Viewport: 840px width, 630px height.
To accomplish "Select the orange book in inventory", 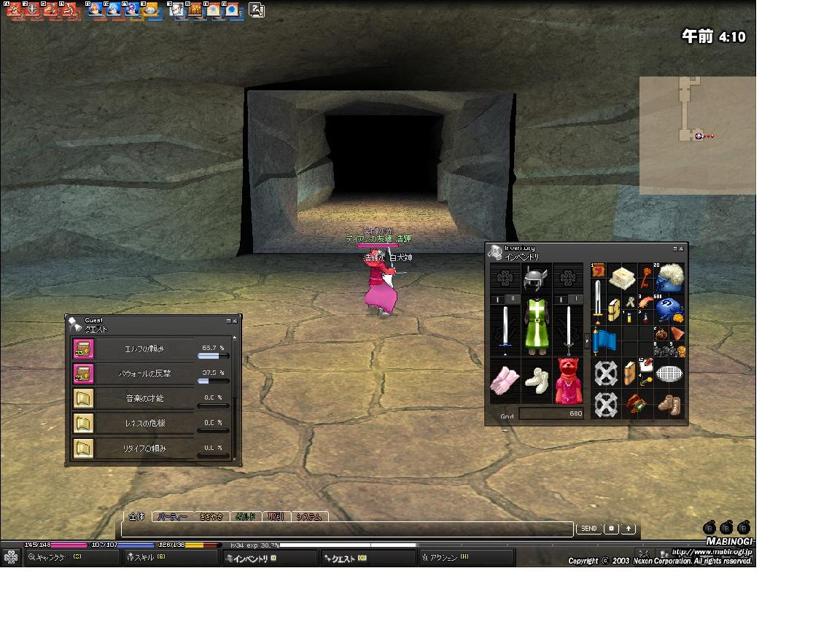I will [x=629, y=373].
